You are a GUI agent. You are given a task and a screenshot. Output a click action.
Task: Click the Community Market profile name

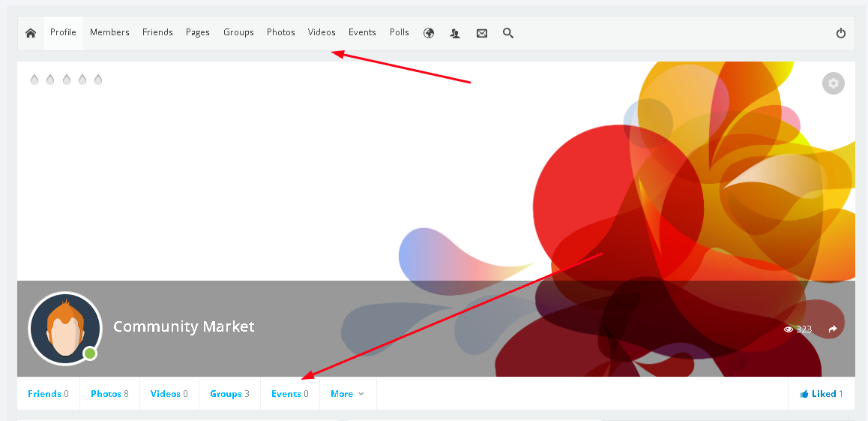[x=184, y=326]
